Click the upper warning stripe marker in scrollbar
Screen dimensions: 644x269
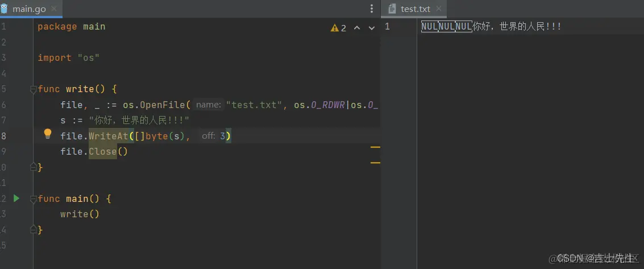[x=375, y=147]
